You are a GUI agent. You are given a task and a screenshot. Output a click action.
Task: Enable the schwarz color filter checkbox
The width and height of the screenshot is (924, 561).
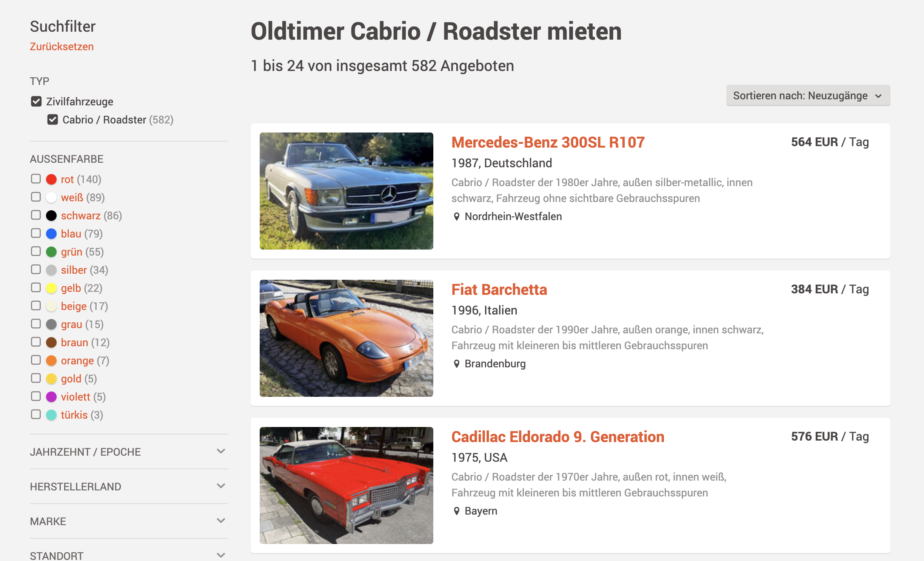click(36, 215)
